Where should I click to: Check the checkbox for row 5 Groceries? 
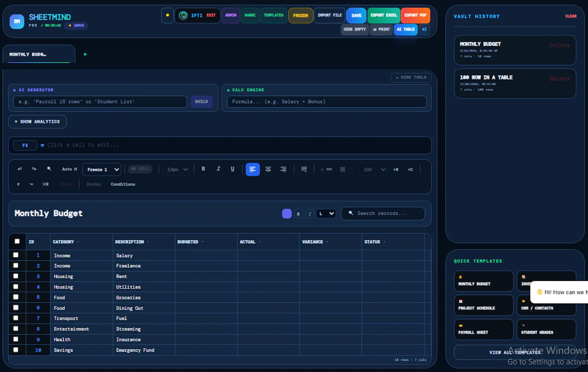pyautogui.click(x=16, y=297)
